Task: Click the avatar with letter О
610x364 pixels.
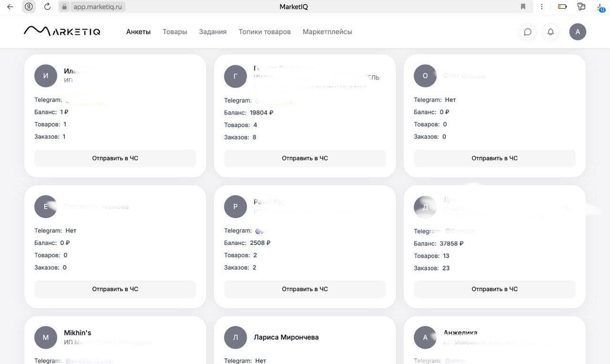Action: [425, 76]
